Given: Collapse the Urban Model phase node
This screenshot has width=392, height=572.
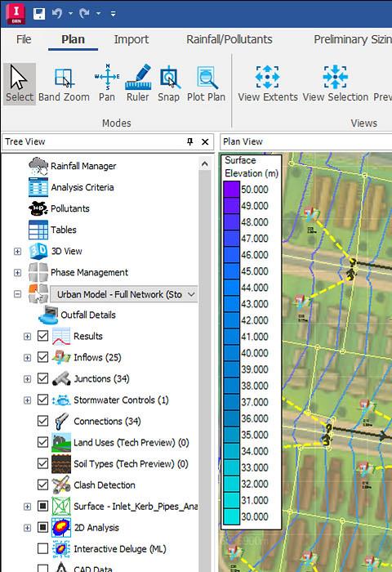Looking at the screenshot, I should point(17,293).
